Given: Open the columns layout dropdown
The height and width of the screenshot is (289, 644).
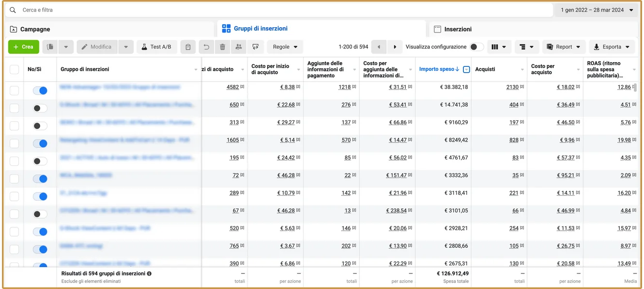Looking at the screenshot, I should pyautogui.click(x=499, y=47).
